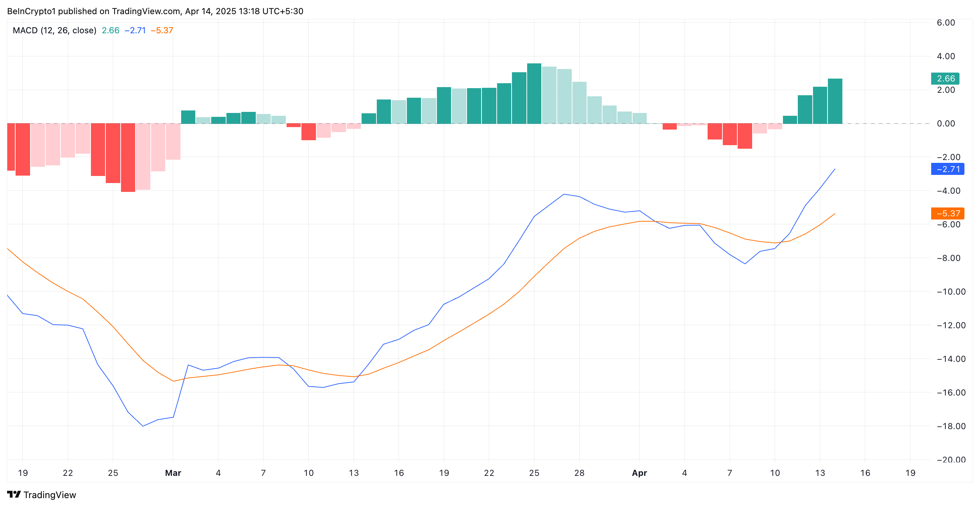
Task: Click the TradingView brand text link
Action: [50, 495]
